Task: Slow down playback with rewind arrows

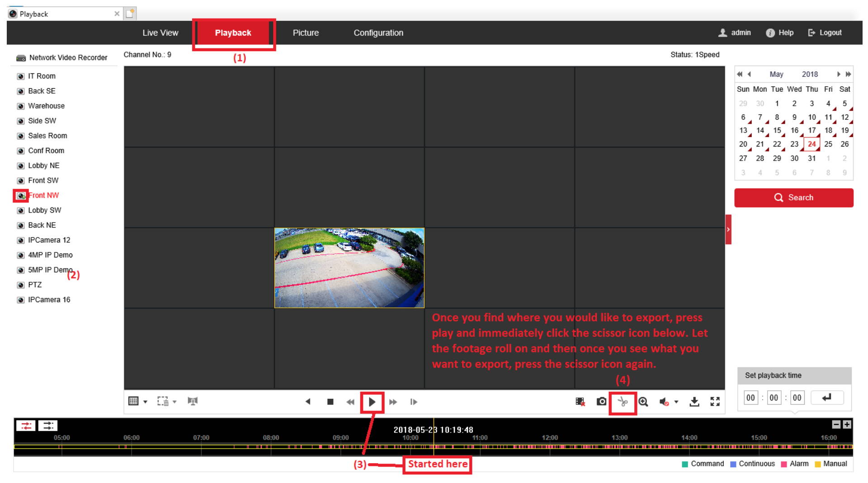Action: pyautogui.click(x=350, y=402)
